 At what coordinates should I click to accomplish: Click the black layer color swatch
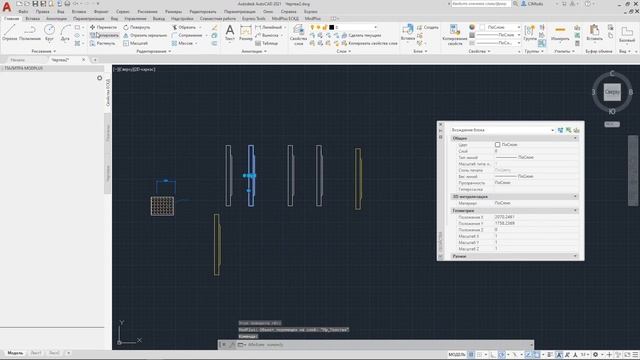[x=331, y=27]
